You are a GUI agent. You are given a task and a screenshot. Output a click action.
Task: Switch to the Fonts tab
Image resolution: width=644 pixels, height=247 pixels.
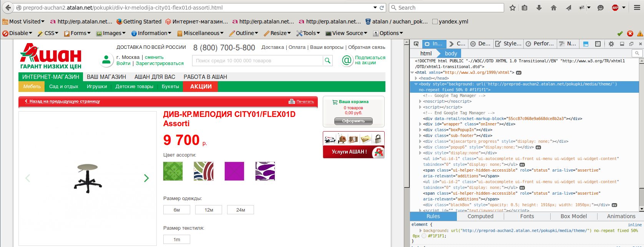pos(527,216)
